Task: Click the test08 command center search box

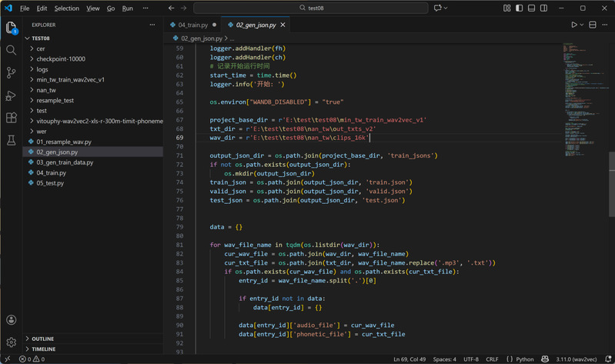Action: tap(311, 8)
